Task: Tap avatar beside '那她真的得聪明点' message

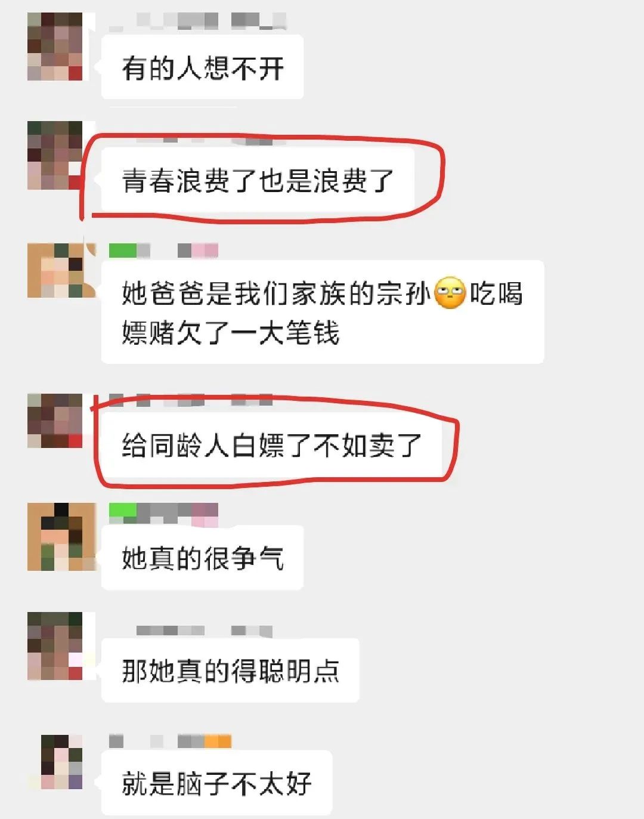Action: (55, 646)
